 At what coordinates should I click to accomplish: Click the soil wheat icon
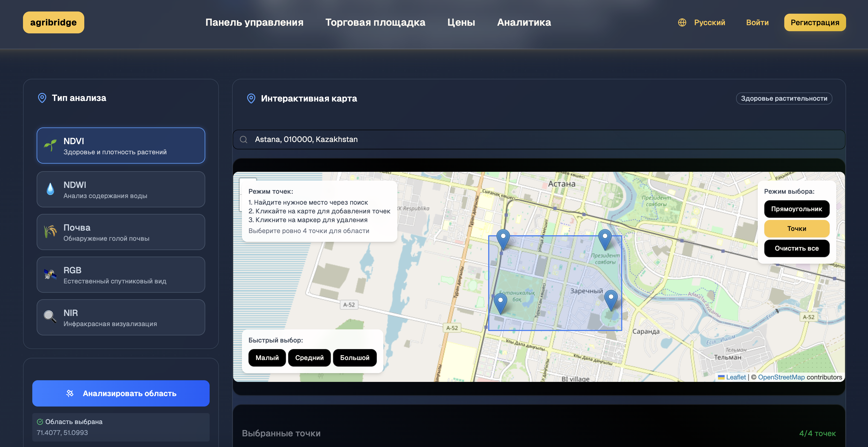[50, 232]
